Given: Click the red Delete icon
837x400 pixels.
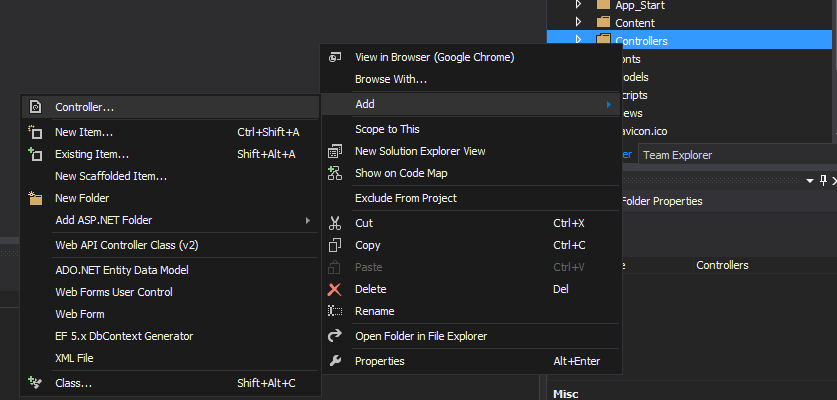Looking at the screenshot, I should [x=335, y=289].
